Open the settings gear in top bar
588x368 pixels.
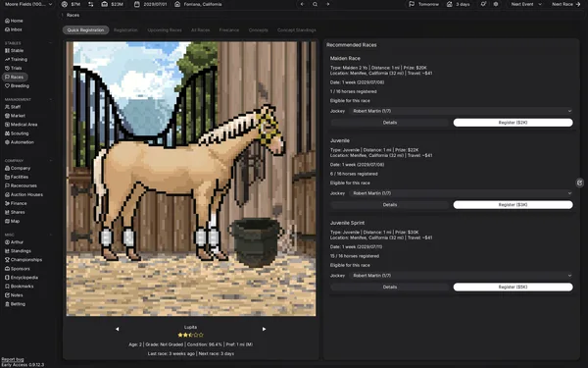click(x=496, y=4)
